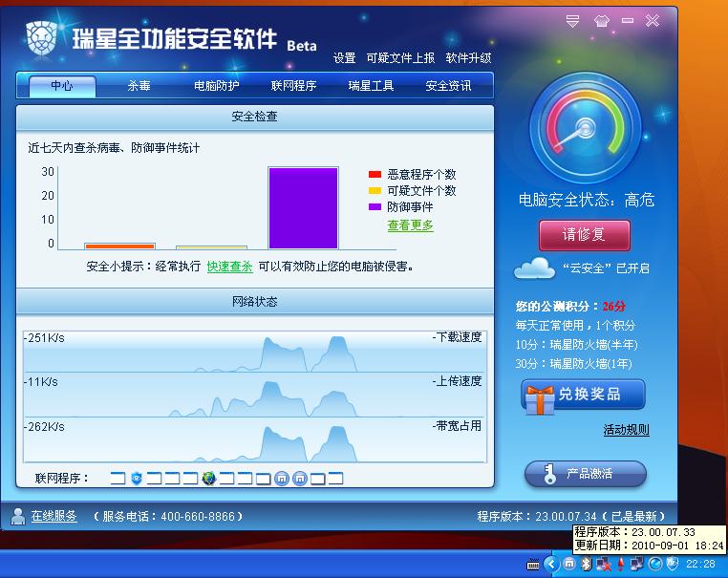The width and height of the screenshot is (728, 578).
Task: Click 软件升级 in the header
Action: (468, 58)
